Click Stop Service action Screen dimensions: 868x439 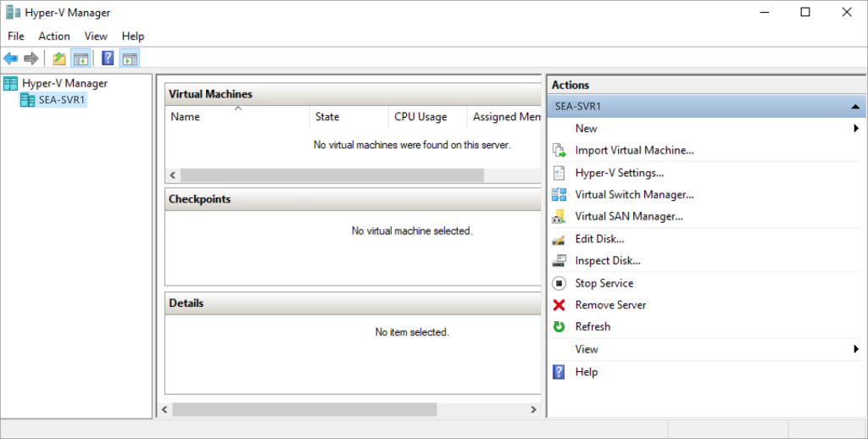point(604,283)
